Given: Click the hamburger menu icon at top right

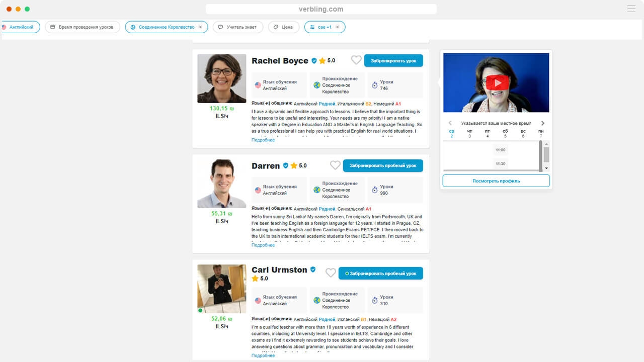Looking at the screenshot, I should pyautogui.click(x=631, y=9).
